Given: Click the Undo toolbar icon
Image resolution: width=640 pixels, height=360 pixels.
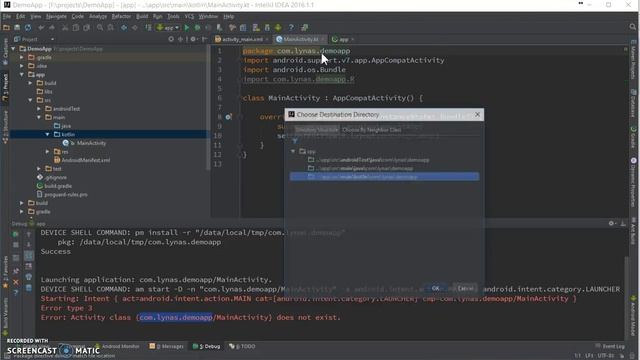Looking at the screenshot, I should point(41,27).
